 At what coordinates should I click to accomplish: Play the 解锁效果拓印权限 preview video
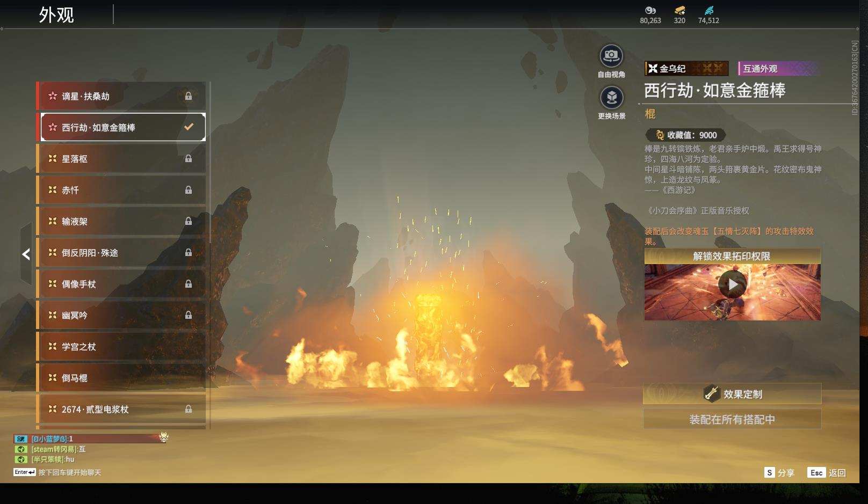click(x=733, y=284)
